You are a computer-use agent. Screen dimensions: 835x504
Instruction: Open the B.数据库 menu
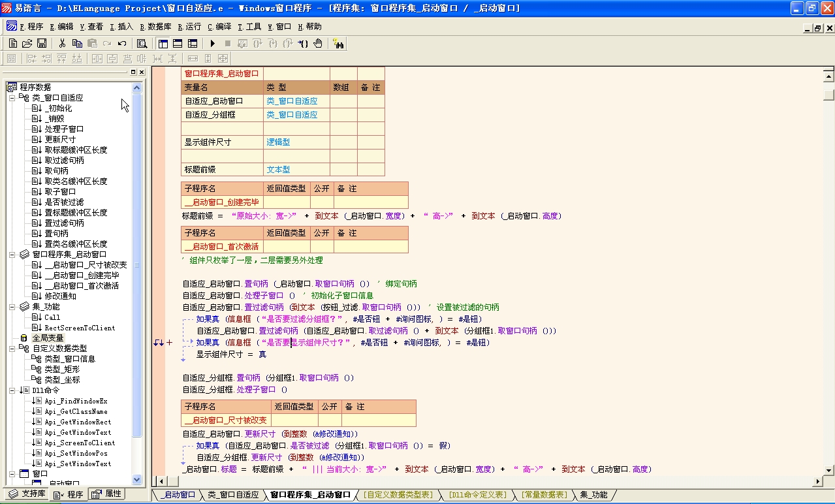point(155,27)
